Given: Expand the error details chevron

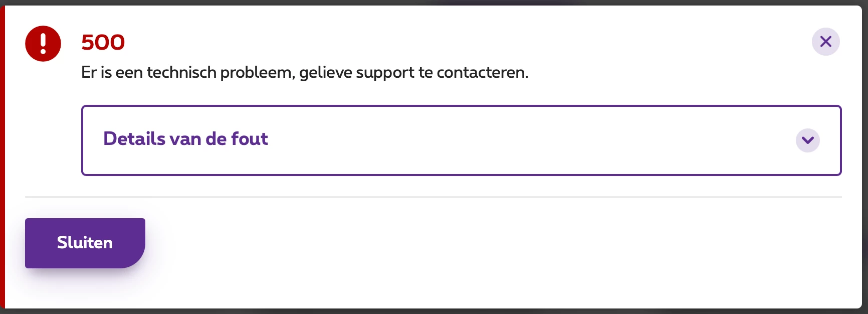Looking at the screenshot, I should 807,140.
